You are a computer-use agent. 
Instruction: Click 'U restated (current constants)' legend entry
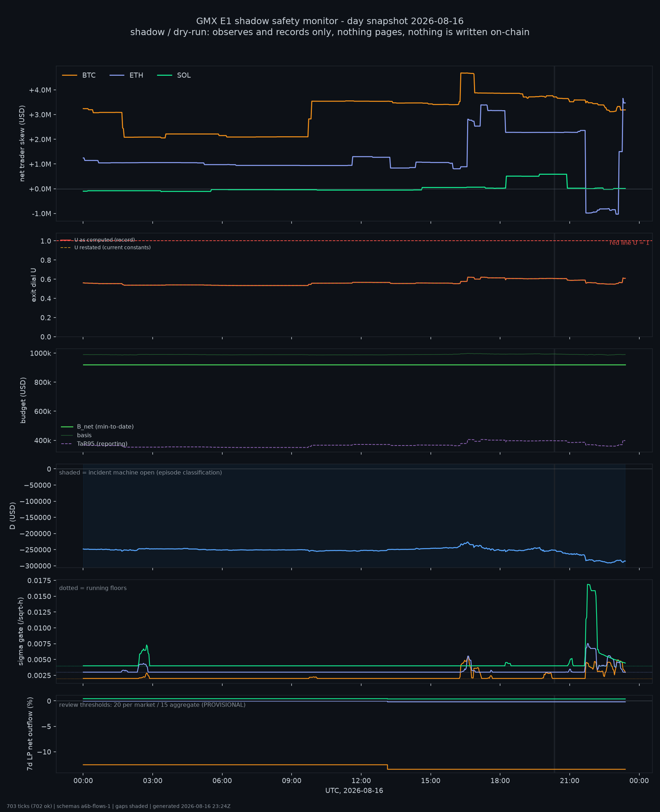105,247
